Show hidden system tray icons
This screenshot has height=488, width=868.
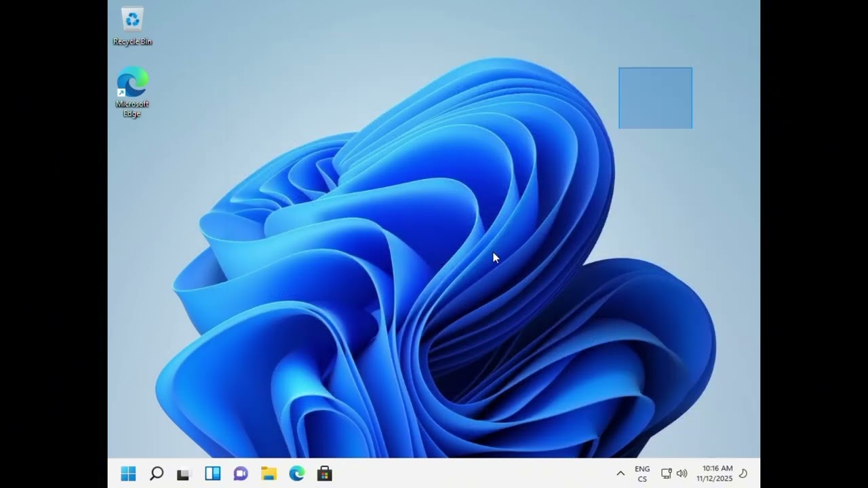click(x=620, y=474)
